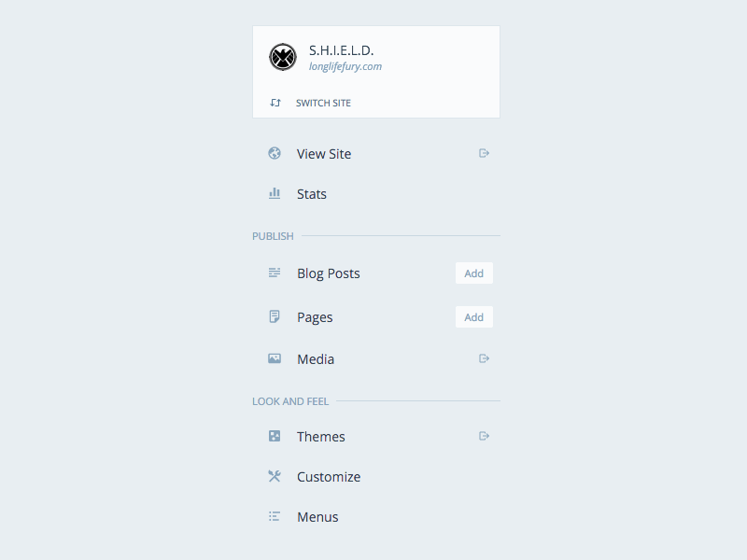Open the Stats page
The image size is (747, 560).
click(312, 193)
